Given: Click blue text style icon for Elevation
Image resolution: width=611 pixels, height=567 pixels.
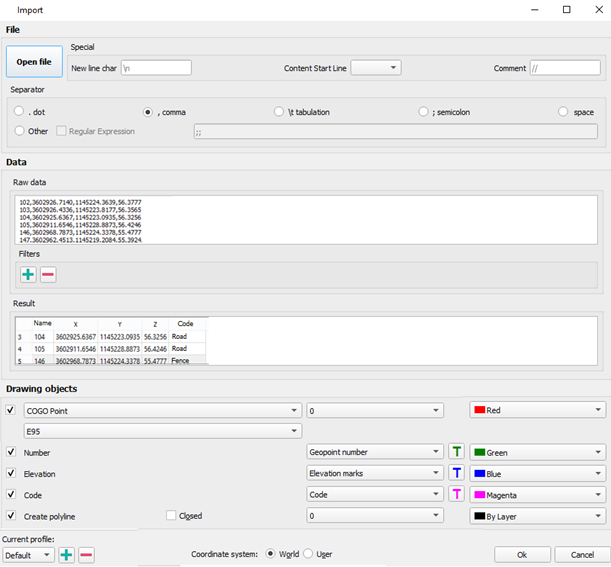Looking at the screenshot, I should [x=456, y=473].
